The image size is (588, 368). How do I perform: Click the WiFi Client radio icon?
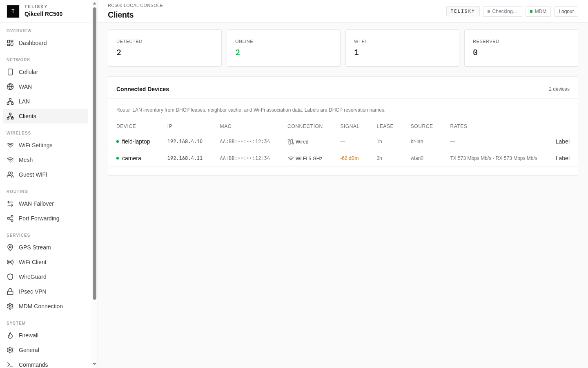(x=10, y=262)
